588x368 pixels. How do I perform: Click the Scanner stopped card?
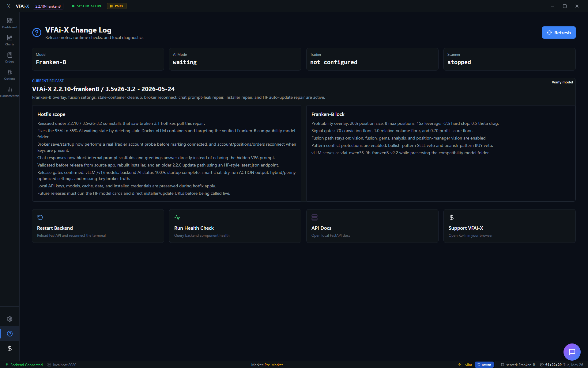tap(510, 59)
